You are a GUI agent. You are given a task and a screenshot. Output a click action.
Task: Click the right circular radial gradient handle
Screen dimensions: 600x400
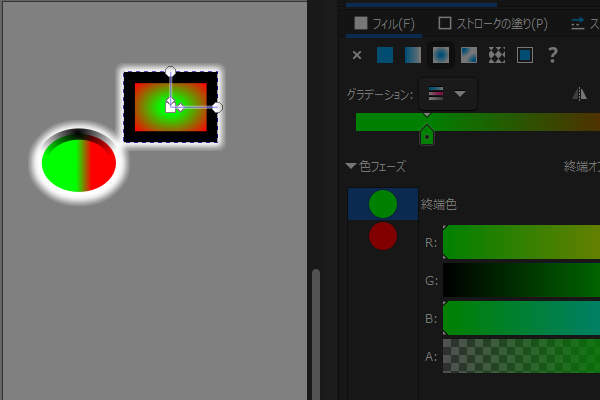[217, 108]
